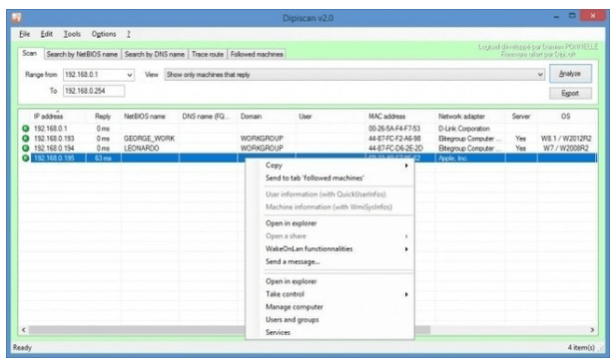Minimize the Dipiscan window
The image size is (613, 364).
pos(556,16)
